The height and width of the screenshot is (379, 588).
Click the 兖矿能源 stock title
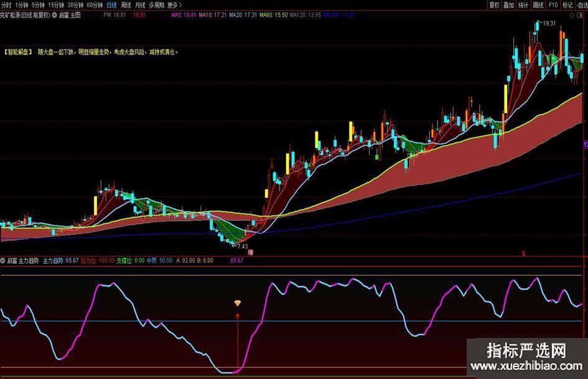(25, 15)
